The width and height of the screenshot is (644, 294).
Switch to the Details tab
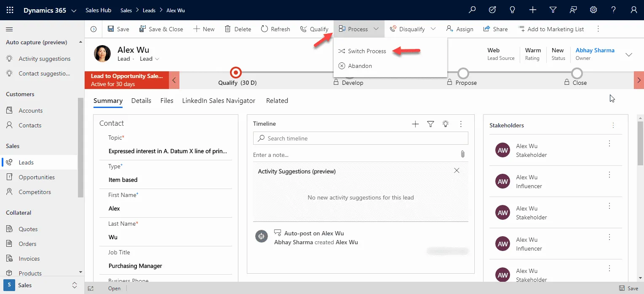pos(141,100)
